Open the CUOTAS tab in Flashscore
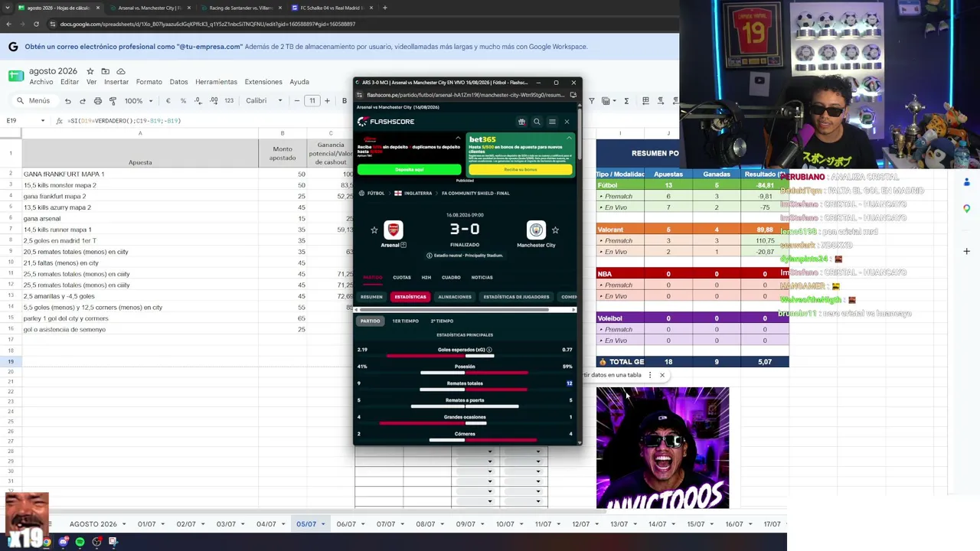 tap(402, 277)
